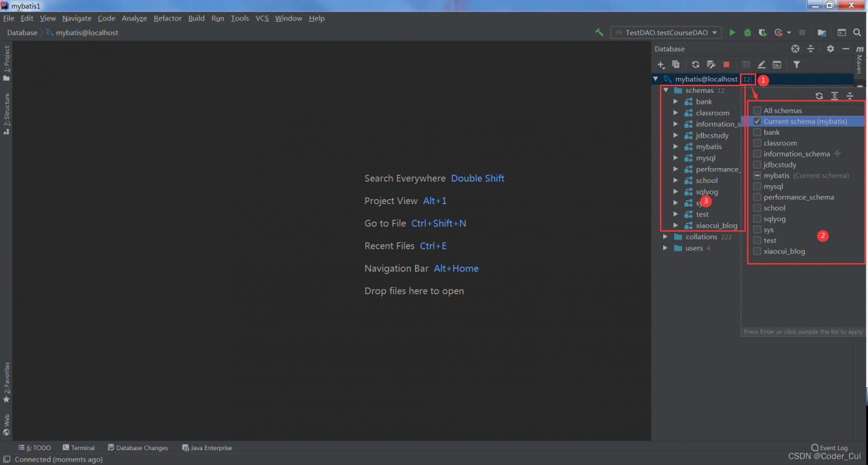Open the query console QL icon
This screenshot has height=465, width=868.
point(776,64)
